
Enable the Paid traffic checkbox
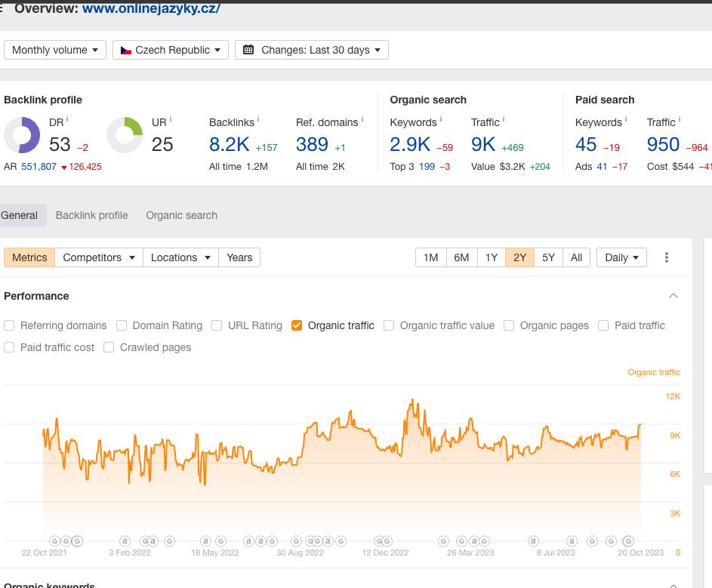(x=603, y=325)
